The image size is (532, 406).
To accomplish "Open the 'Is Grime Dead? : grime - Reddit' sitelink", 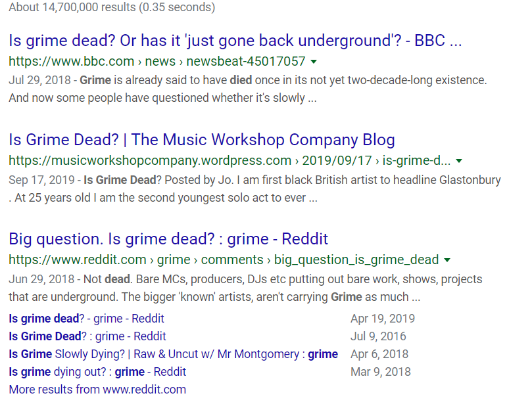I will point(87,336).
